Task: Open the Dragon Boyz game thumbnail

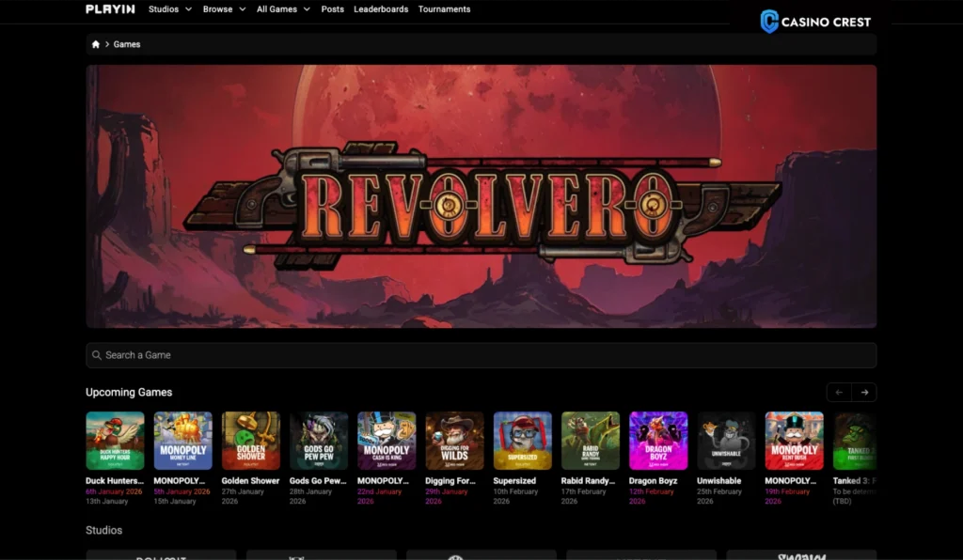Action: pyautogui.click(x=658, y=441)
